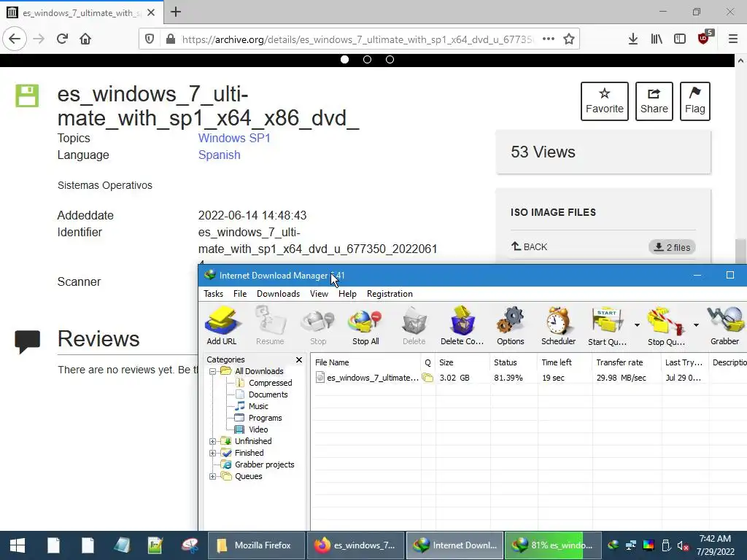Open the Tasks menu

coord(214,294)
